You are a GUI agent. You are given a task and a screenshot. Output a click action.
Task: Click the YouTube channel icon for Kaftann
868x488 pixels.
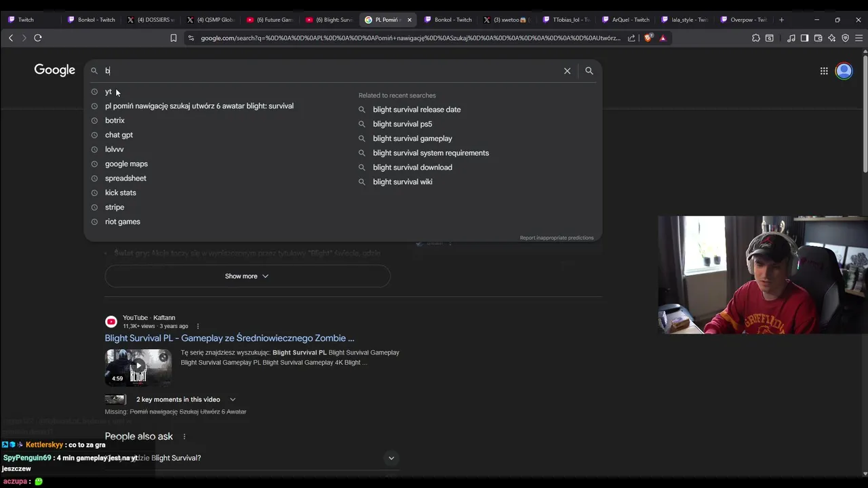(111, 321)
